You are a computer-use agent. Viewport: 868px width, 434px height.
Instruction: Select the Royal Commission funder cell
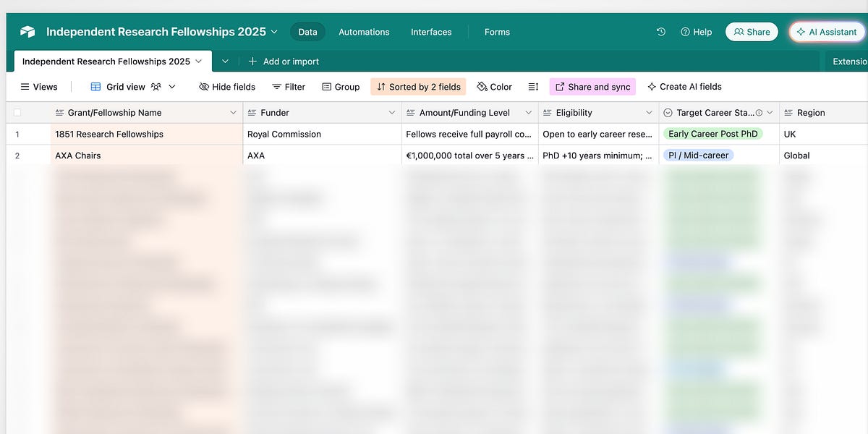[x=323, y=134]
